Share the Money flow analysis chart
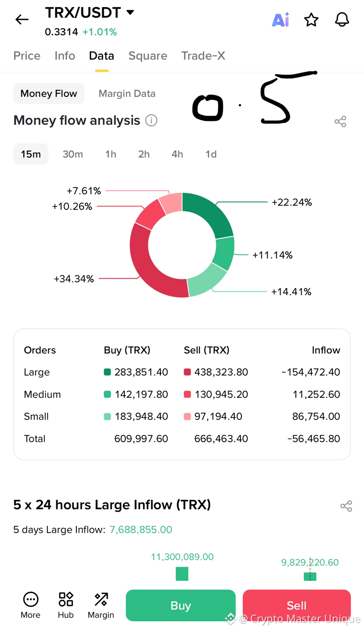Viewport: 364px width, 630px height. [340, 121]
